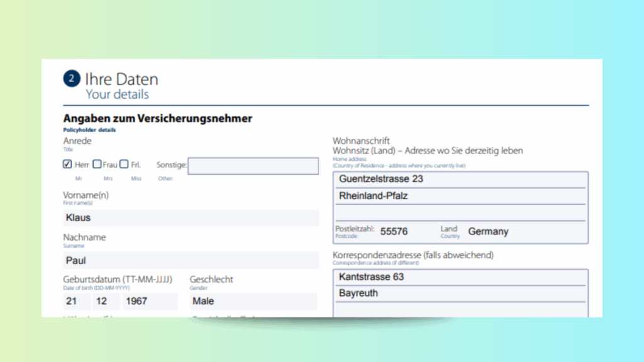The height and width of the screenshot is (362, 644).
Task: Click the step 2 circle icon
Action: coord(72,79)
